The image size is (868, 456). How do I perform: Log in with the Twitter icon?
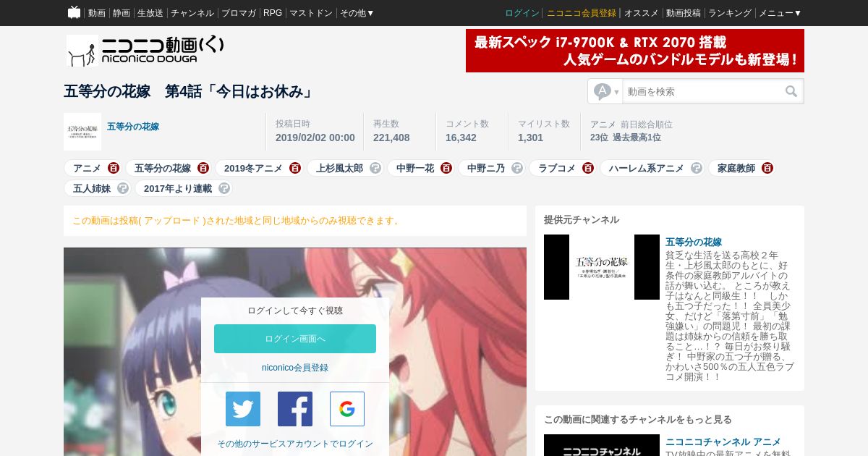pyautogui.click(x=243, y=409)
